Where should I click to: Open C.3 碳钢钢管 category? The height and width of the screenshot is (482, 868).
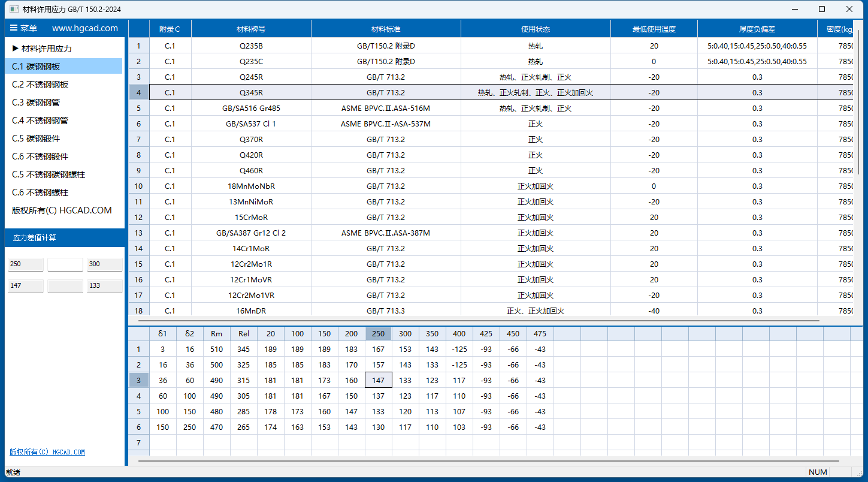[36, 103]
